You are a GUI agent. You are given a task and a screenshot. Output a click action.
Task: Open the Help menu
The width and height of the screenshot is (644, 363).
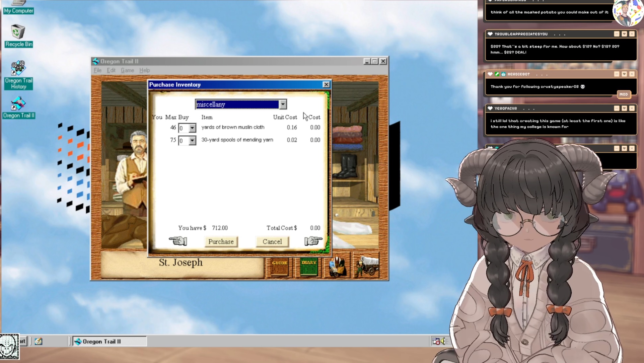tap(144, 70)
